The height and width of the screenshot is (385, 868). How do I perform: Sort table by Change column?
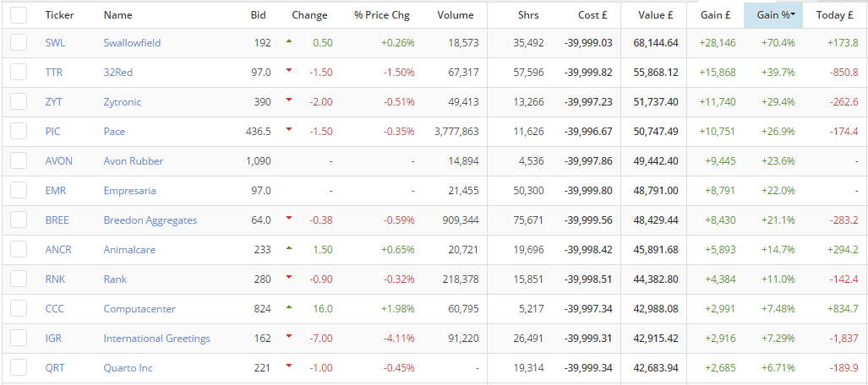coord(309,15)
